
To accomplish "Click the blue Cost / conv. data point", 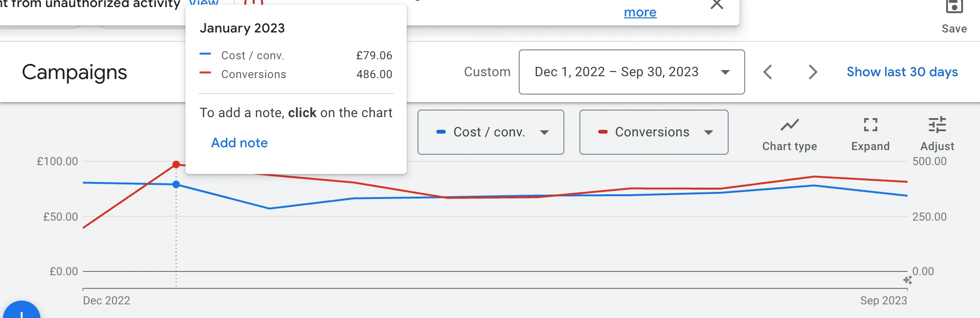I will point(176,184).
